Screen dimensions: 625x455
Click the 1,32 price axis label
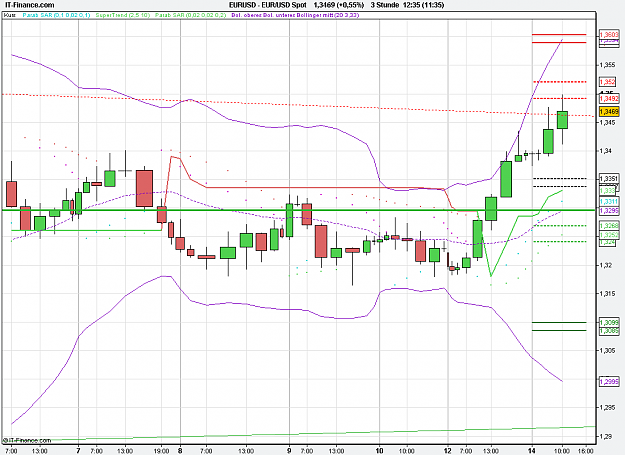tap(606, 265)
